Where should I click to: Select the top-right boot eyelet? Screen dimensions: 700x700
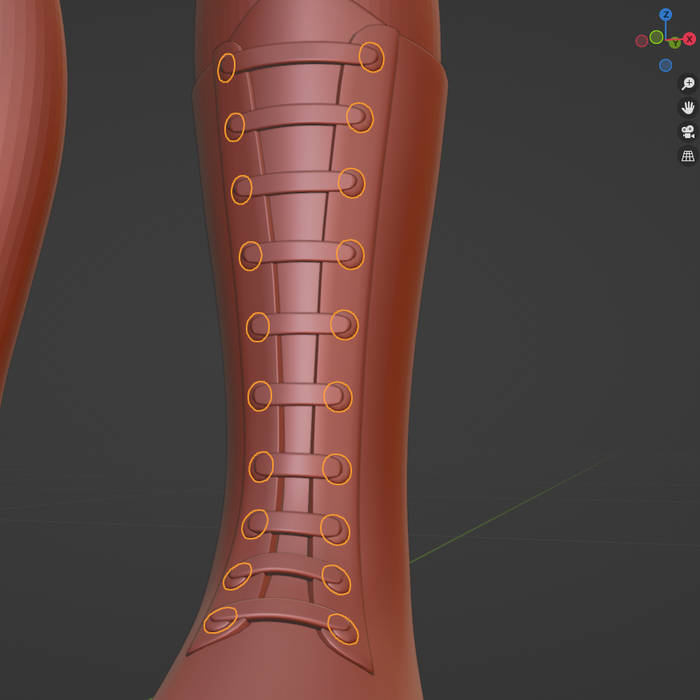point(371,57)
